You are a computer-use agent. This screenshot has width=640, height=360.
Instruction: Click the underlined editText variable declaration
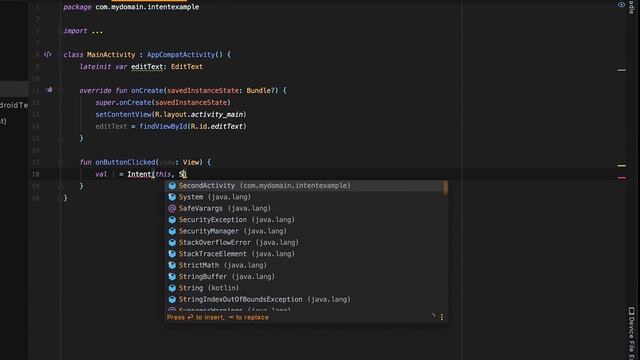(x=147, y=67)
